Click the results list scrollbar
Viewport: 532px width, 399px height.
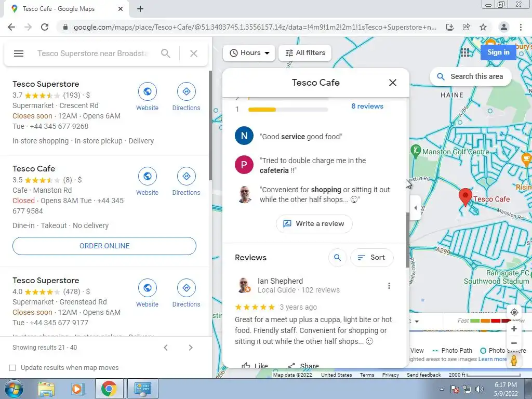(x=210, y=126)
